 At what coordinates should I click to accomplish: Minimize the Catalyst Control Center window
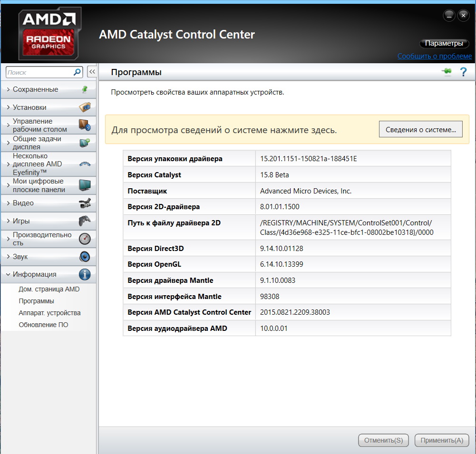pyautogui.click(x=449, y=15)
